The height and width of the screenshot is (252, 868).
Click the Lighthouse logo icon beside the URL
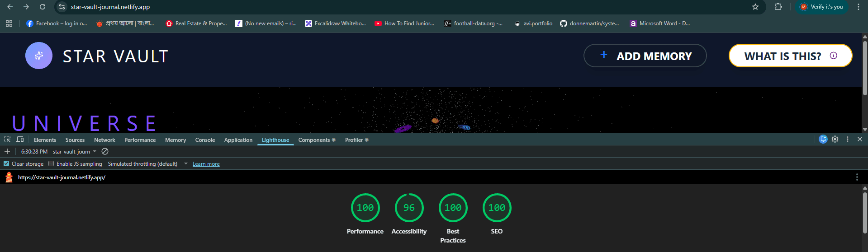[x=9, y=177]
